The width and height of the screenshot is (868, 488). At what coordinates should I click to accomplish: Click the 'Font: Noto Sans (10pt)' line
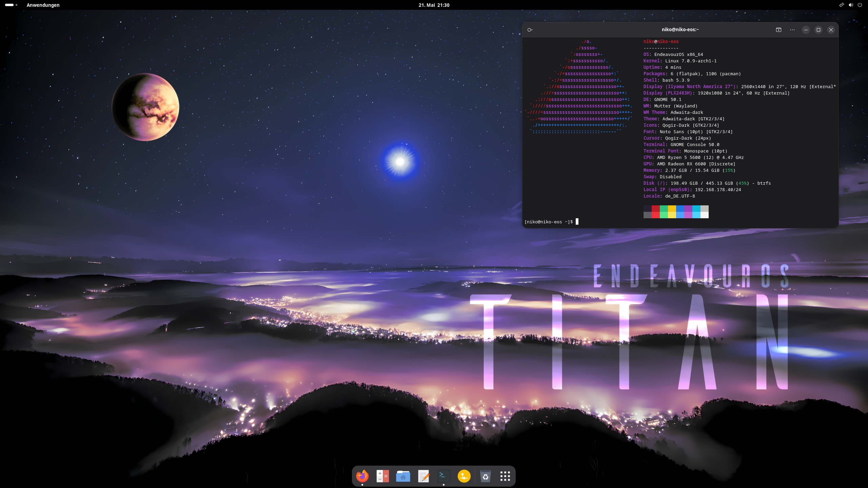pos(688,132)
